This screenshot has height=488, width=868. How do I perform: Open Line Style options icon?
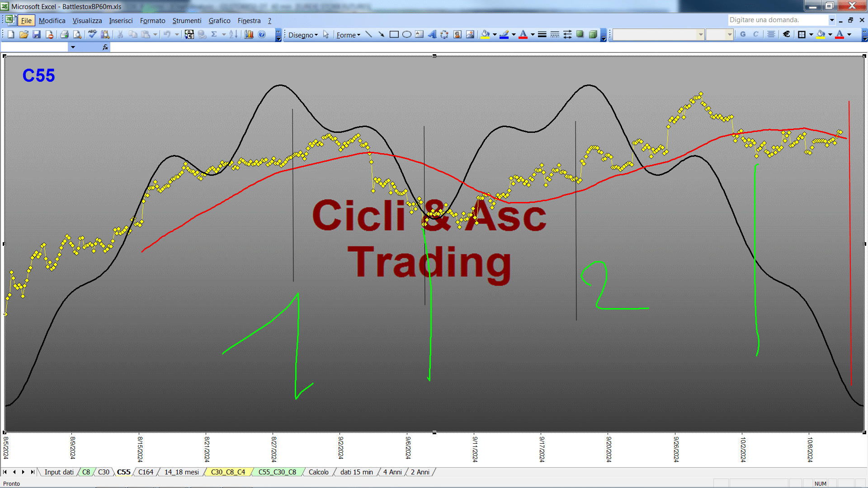pyautogui.click(x=542, y=34)
